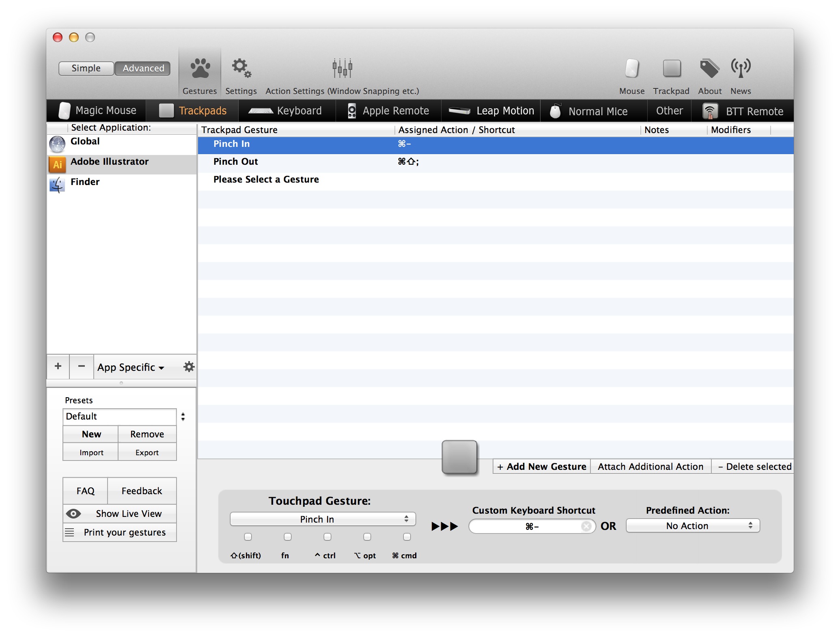This screenshot has width=840, height=637.
Task: Click the Mouse icon in toolbar
Action: [632, 68]
